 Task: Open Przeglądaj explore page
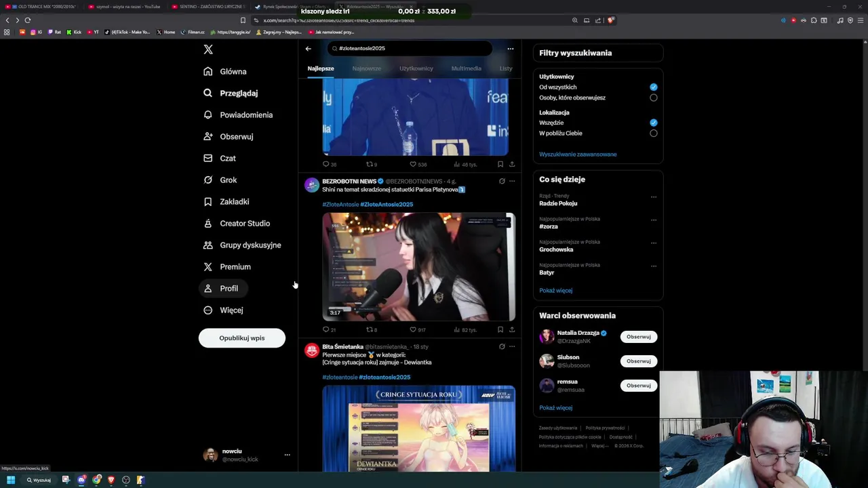click(231, 93)
